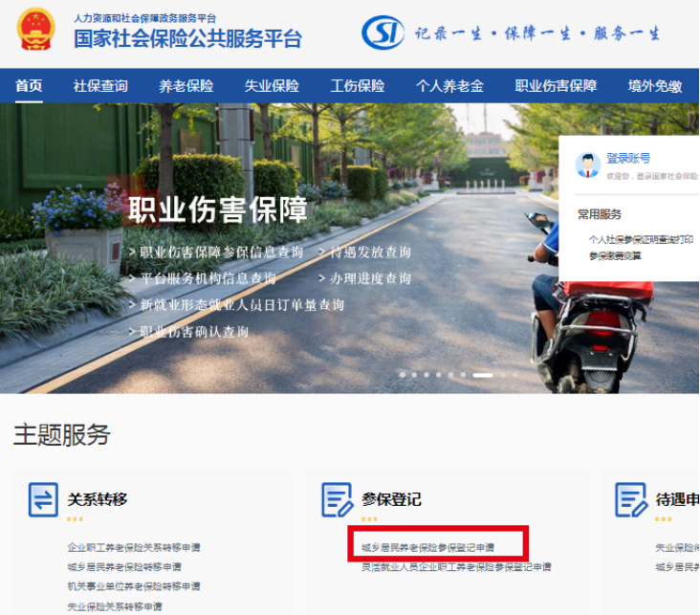
Task: Click the 待遇申领 document icon on right
Action: click(x=631, y=499)
